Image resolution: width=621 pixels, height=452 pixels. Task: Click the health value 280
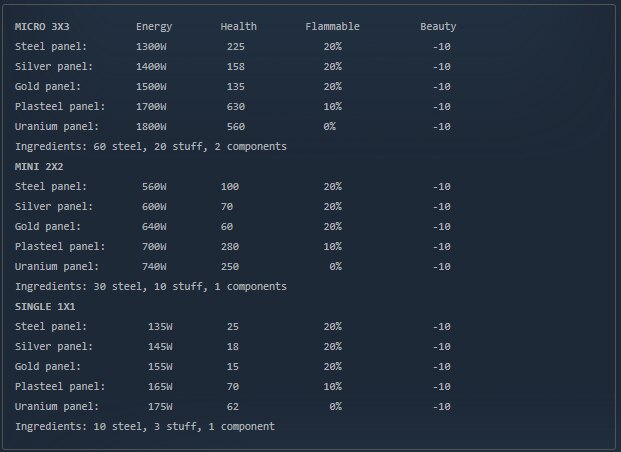click(230, 247)
